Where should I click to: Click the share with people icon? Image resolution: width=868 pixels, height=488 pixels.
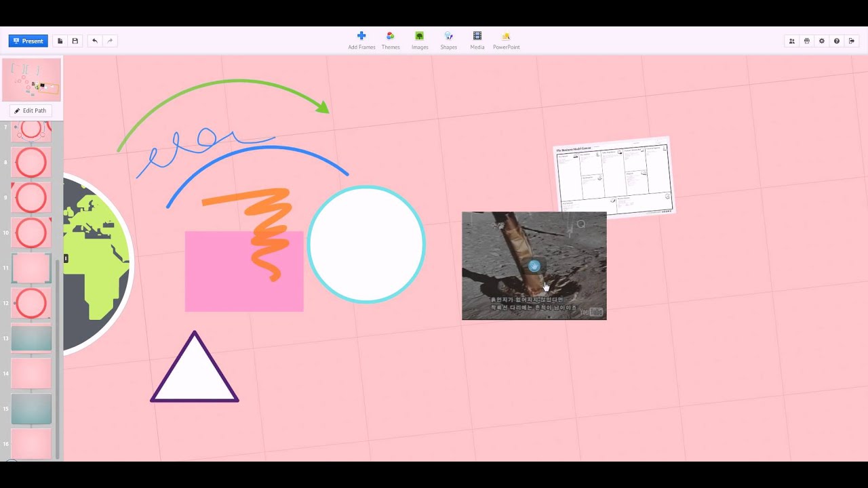pos(791,41)
